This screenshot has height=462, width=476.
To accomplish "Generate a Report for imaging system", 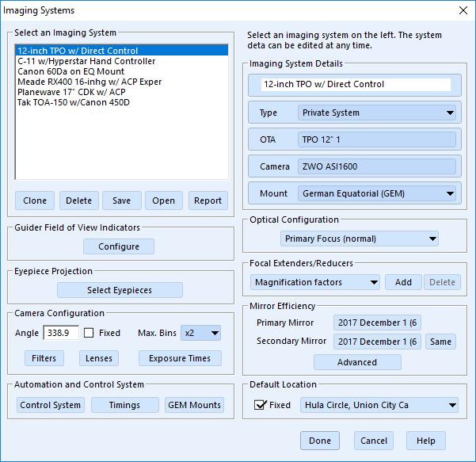I will (x=208, y=200).
